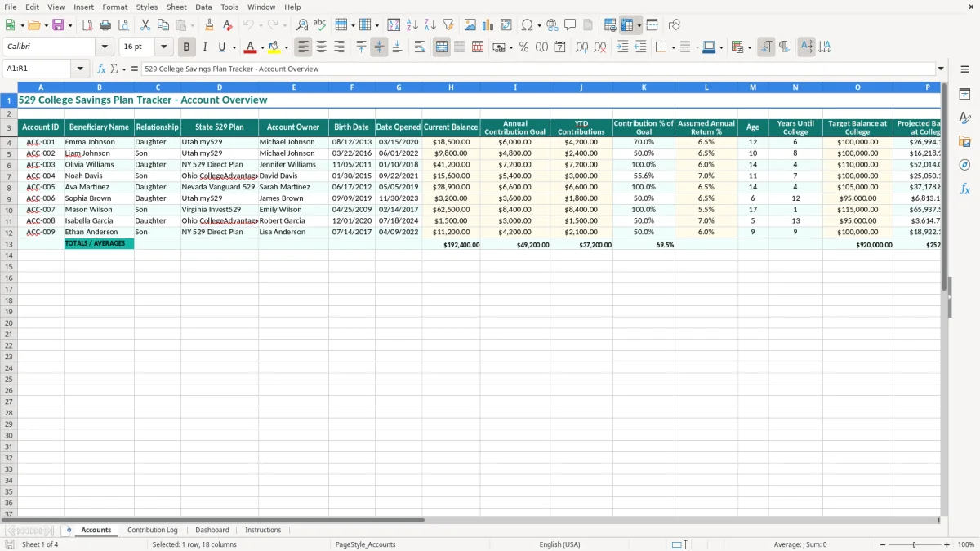Image resolution: width=980 pixels, height=551 pixels.
Task: Toggle Align Right
Action: coord(339,47)
